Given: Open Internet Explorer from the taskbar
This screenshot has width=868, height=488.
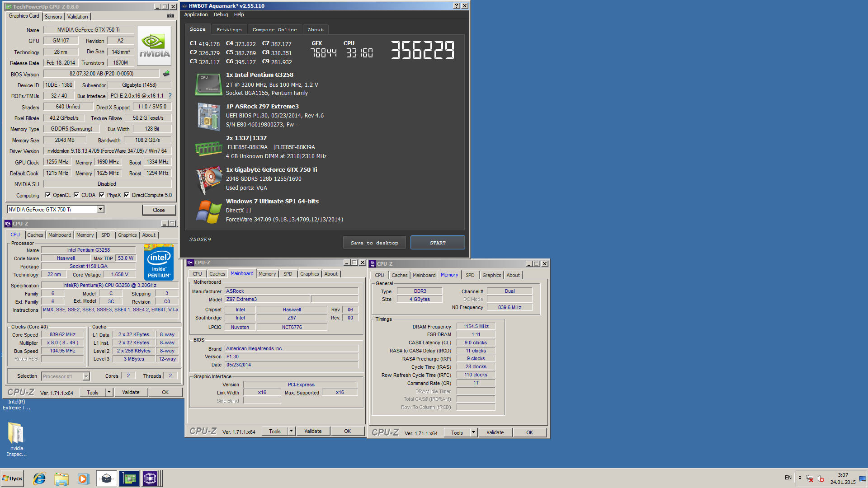Looking at the screenshot, I should click(x=39, y=479).
